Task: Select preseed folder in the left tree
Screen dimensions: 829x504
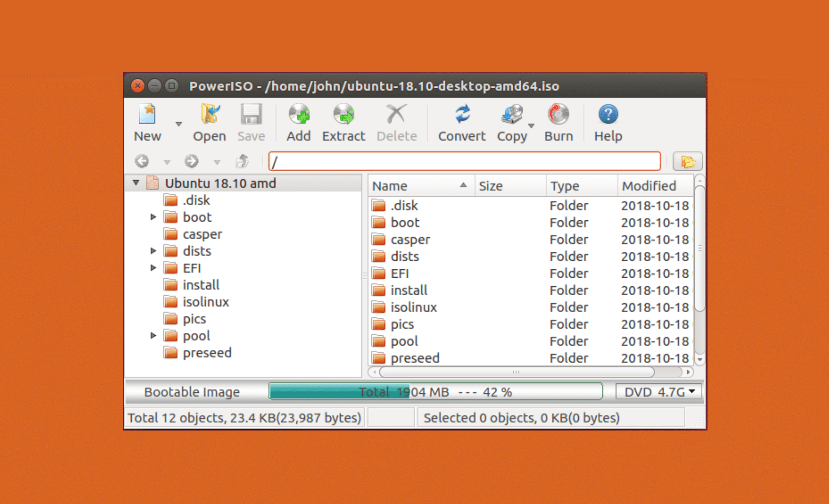Action: click(x=198, y=353)
